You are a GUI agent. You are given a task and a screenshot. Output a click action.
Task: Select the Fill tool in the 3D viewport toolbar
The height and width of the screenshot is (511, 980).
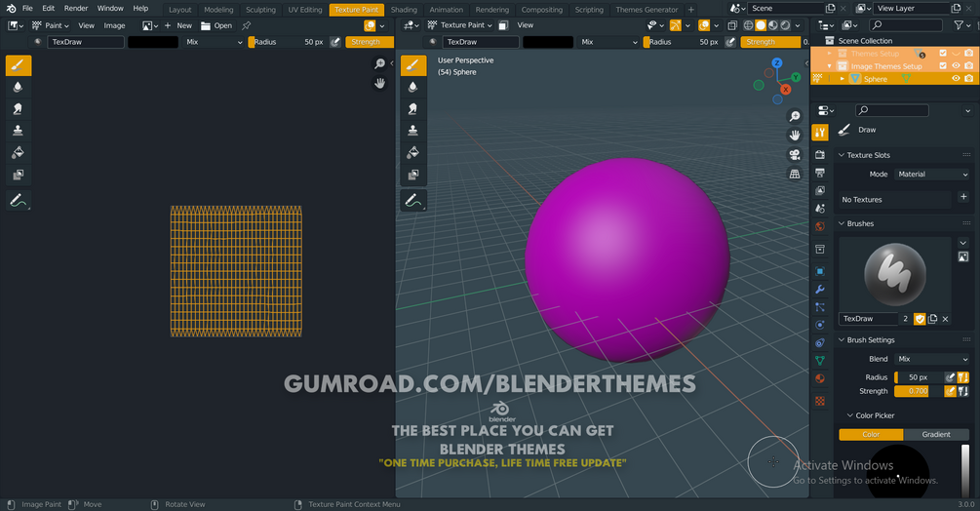tap(413, 152)
